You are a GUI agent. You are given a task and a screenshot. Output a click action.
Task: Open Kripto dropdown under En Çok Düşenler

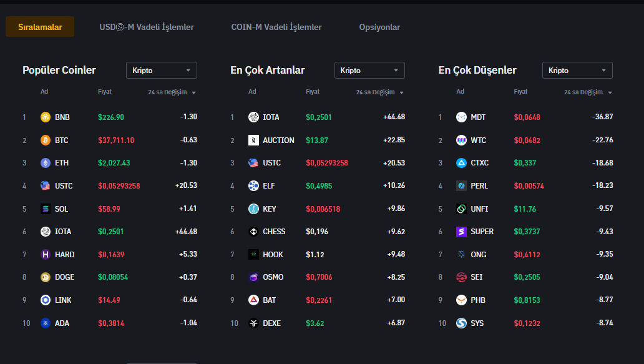click(x=577, y=71)
